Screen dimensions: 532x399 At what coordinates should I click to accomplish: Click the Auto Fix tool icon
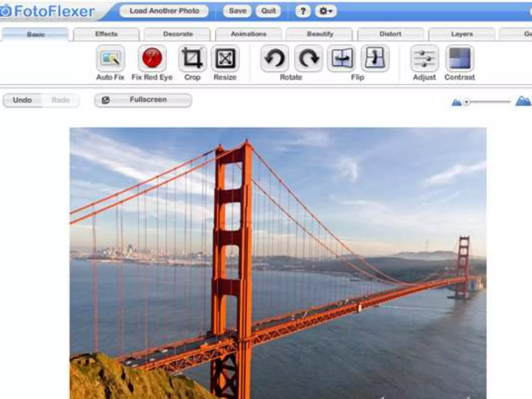(x=110, y=58)
